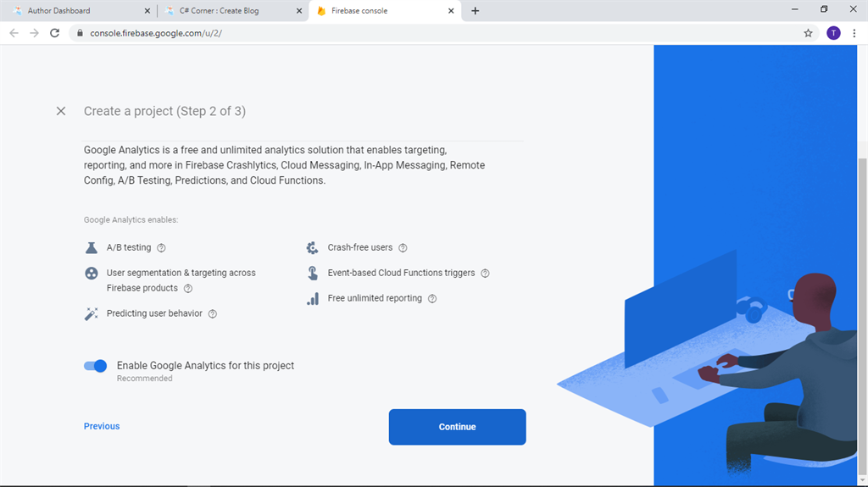This screenshot has width=868, height=487.
Task: Open the Chrome profile avatar
Action: 834,33
